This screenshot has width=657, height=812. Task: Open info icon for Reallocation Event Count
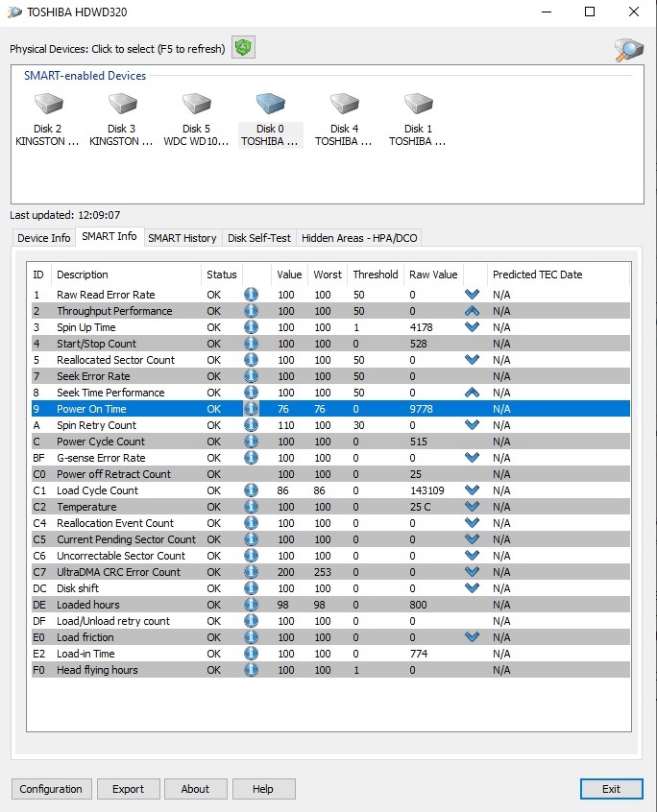251,523
